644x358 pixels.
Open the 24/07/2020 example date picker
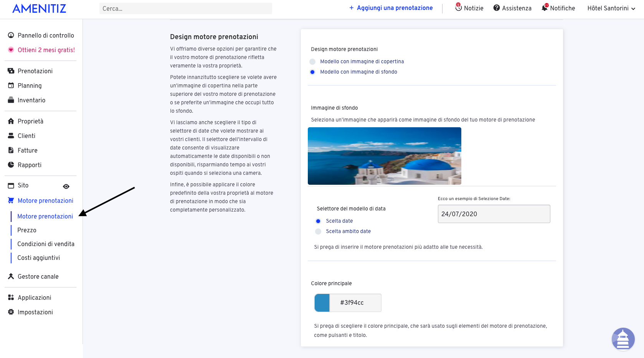point(494,214)
